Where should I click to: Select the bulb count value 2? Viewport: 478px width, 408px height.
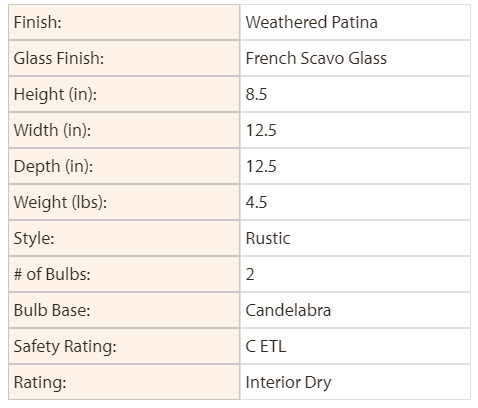[x=250, y=274]
